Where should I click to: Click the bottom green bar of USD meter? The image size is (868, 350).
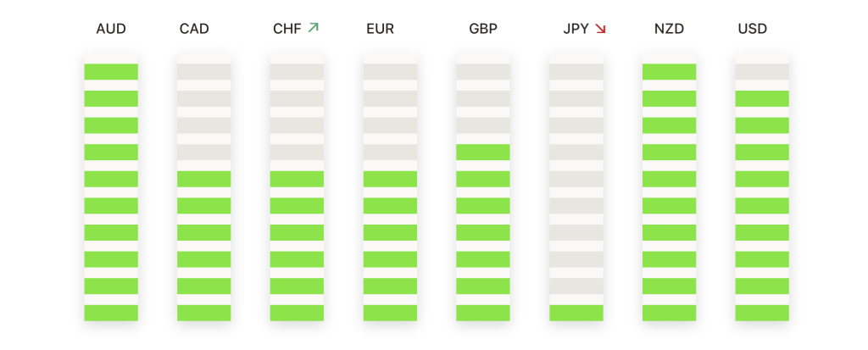(x=762, y=313)
